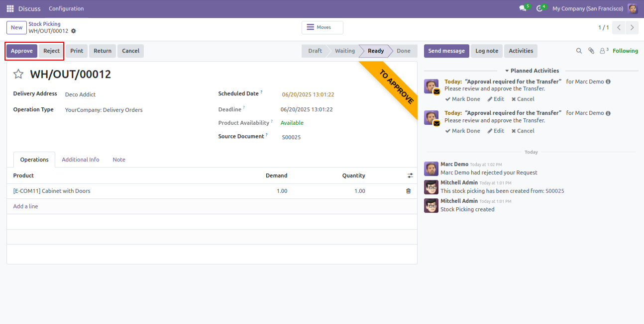Click the user avatar in the top bar
The height and width of the screenshot is (324, 644).
point(633,8)
